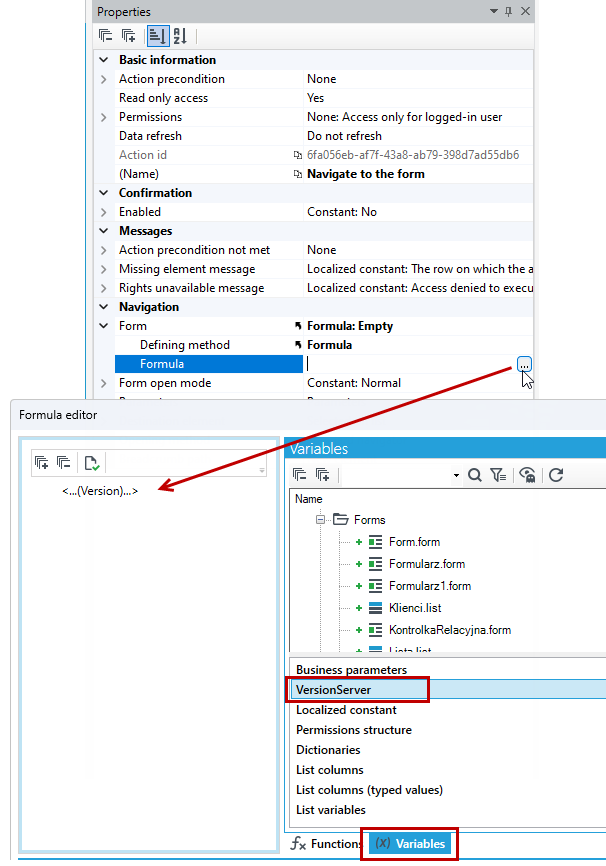
Task: Select Navigate to the form name value
Action: [366, 174]
